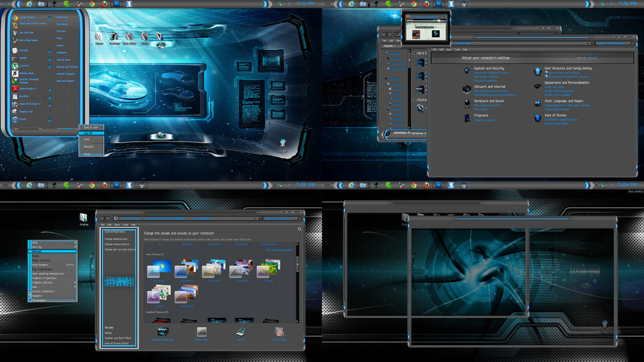Expand Google Chrome jump list arrow

(49, 18)
